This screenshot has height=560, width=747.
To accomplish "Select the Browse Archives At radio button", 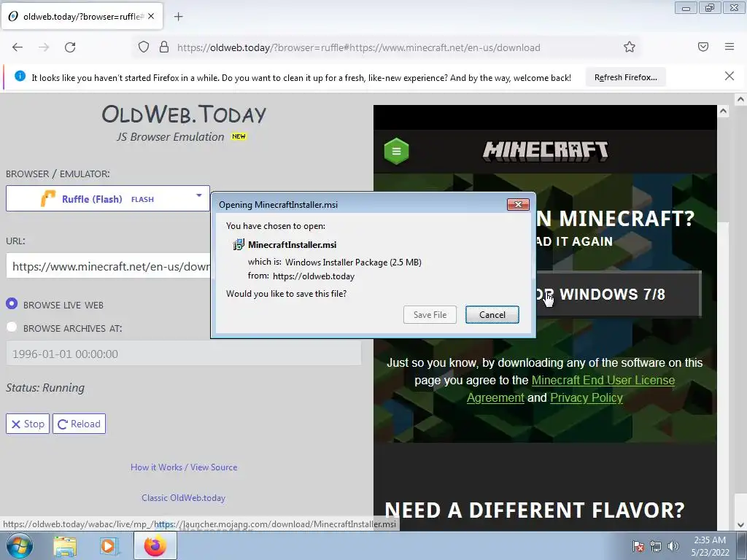I will pos(12,327).
